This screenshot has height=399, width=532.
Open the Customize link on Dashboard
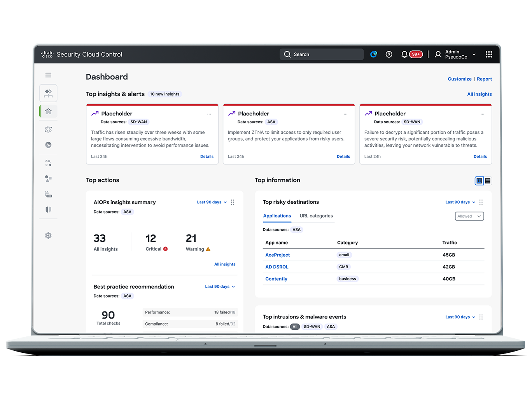460,79
